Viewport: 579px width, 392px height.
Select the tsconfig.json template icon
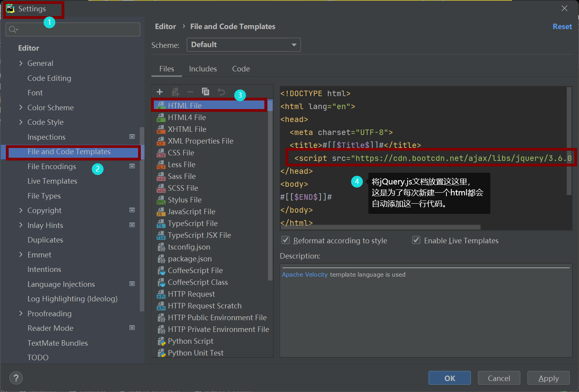click(161, 247)
